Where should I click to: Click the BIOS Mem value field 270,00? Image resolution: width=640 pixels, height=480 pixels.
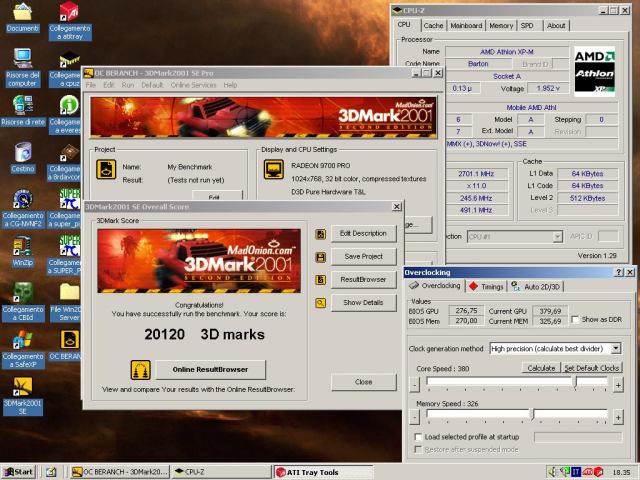pyautogui.click(x=466, y=321)
